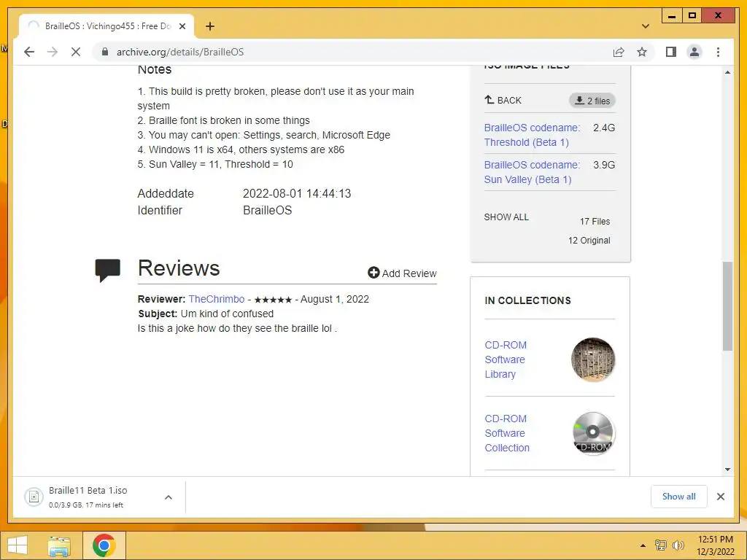Viewport: 747px width, 560px height.
Task: Click the browser forward arrow
Action: tap(53, 52)
